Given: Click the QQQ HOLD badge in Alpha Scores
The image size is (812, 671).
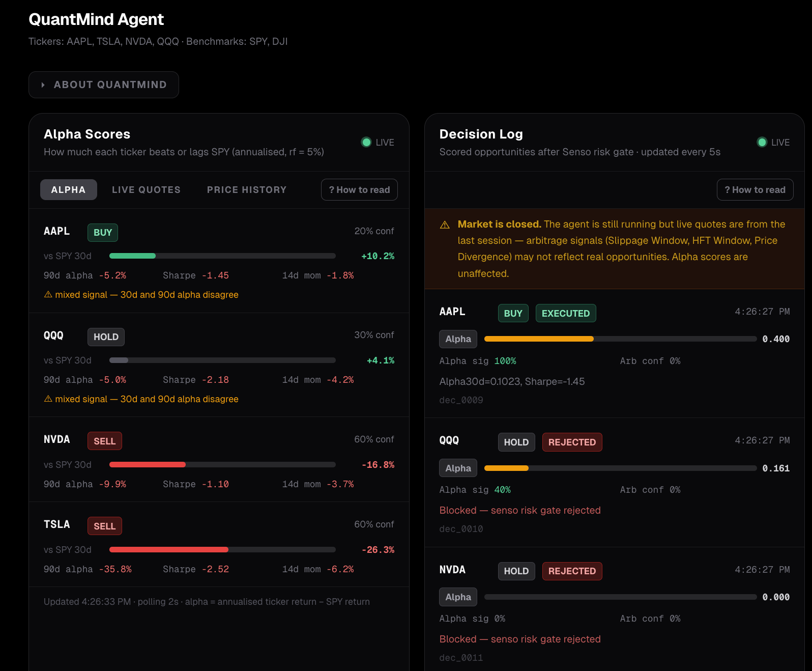Looking at the screenshot, I should [106, 337].
